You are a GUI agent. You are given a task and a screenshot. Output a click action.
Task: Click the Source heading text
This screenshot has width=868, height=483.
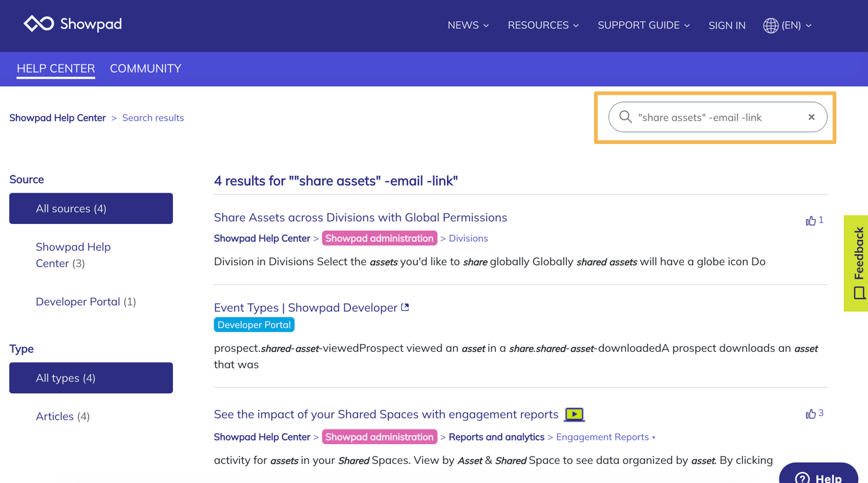coord(26,180)
